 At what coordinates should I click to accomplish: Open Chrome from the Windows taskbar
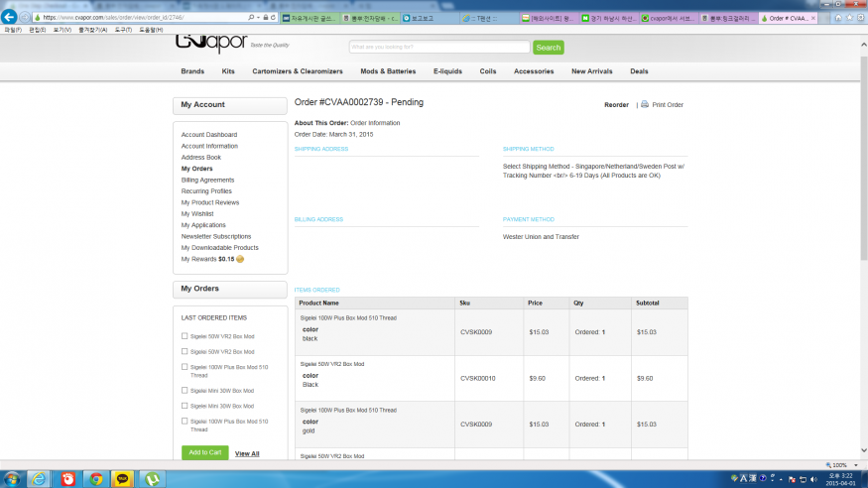click(95, 478)
